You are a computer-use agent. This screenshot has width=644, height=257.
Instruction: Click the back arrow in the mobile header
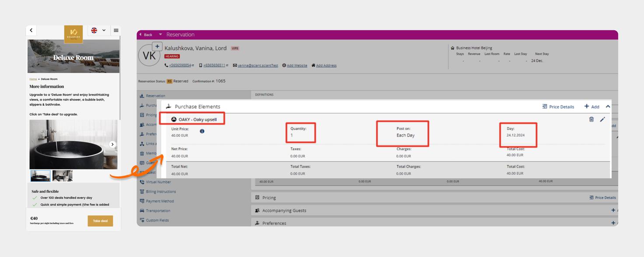coord(31,31)
